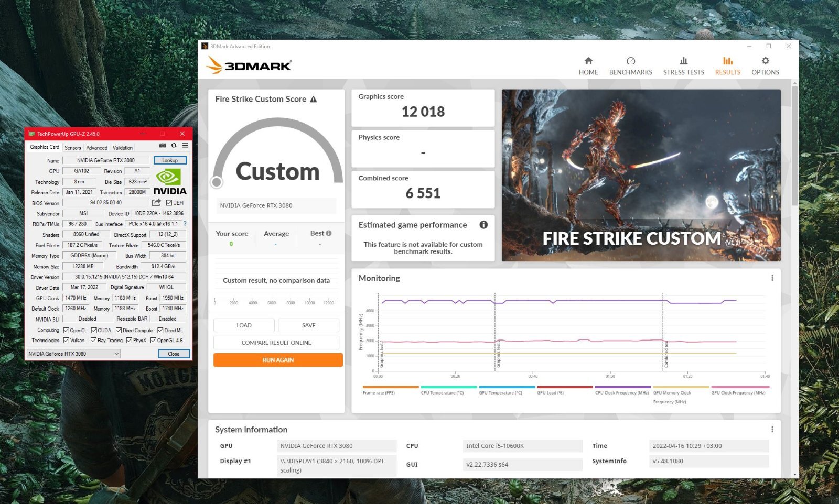The height and width of the screenshot is (504, 839).
Task: Click the 3DMark title bar app icon
Action: click(205, 46)
